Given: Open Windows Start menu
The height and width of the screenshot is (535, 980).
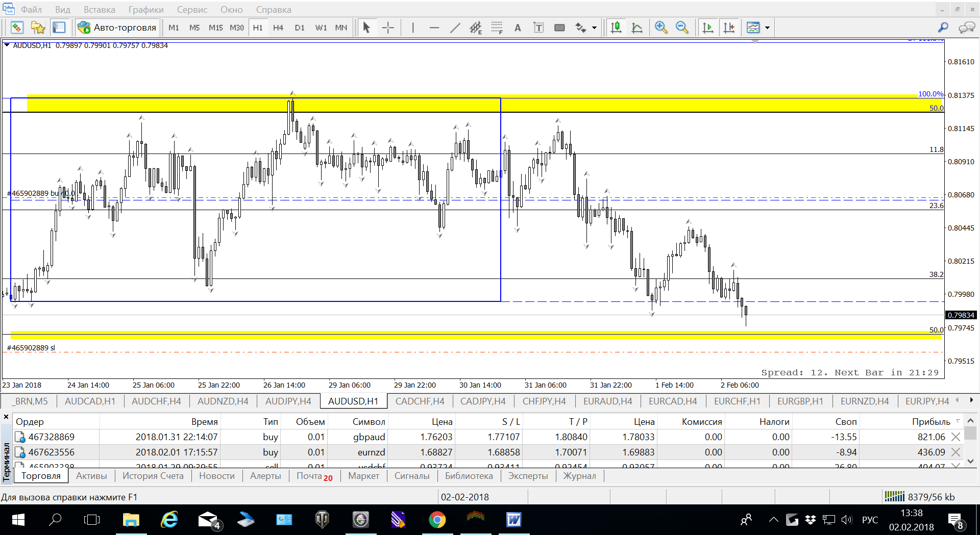Looking at the screenshot, I should [x=18, y=520].
